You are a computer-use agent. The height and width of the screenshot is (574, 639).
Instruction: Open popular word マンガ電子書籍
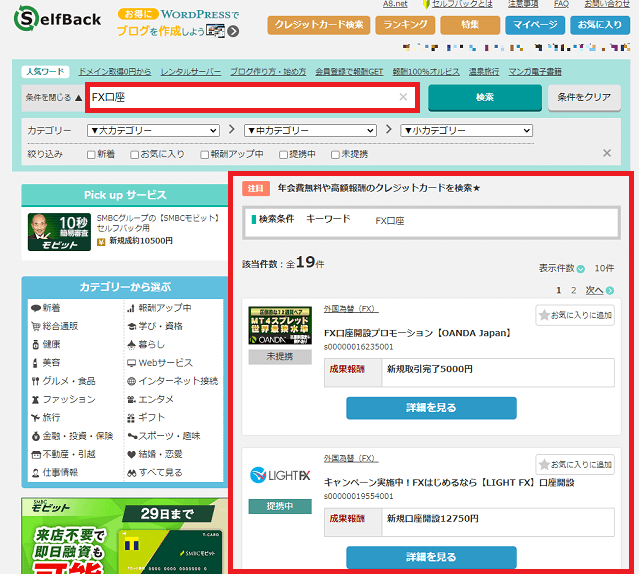(535, 72)
